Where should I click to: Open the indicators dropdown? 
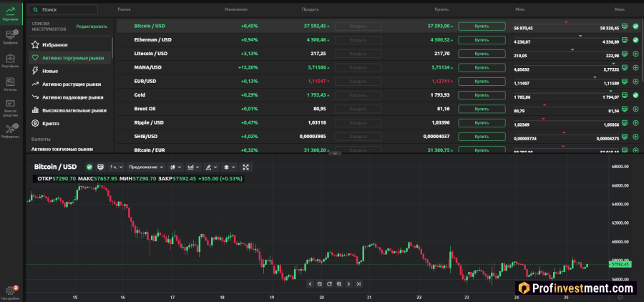coord(193,167)
